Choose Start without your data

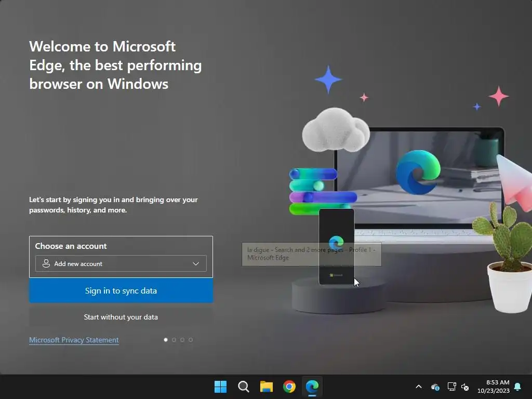[121, 317]
